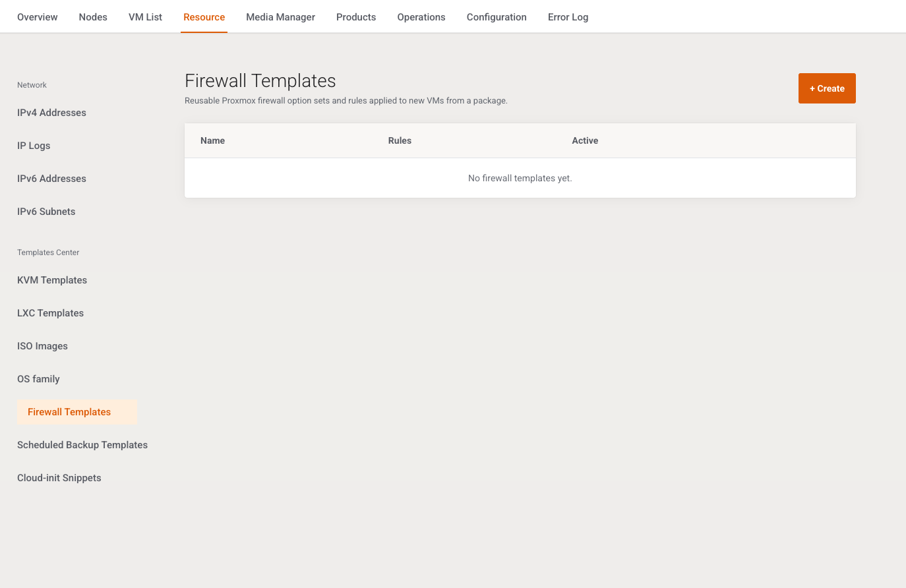Select the Resource tab
The image size is (906, 588).
point(204,17)
